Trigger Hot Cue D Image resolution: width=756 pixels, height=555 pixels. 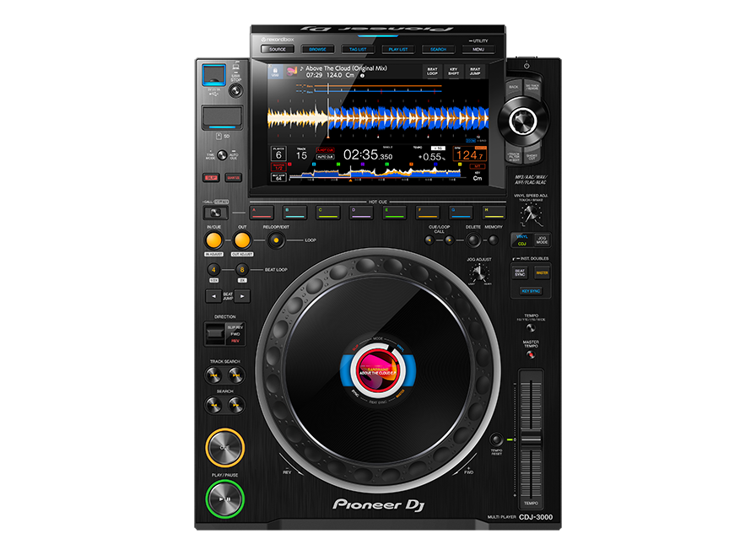pos(361,212)
